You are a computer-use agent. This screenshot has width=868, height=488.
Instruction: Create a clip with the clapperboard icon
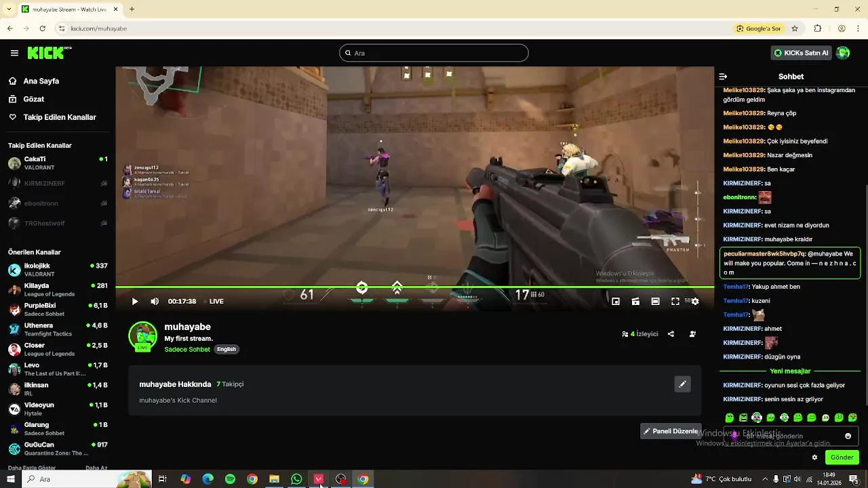pos(635,302)
